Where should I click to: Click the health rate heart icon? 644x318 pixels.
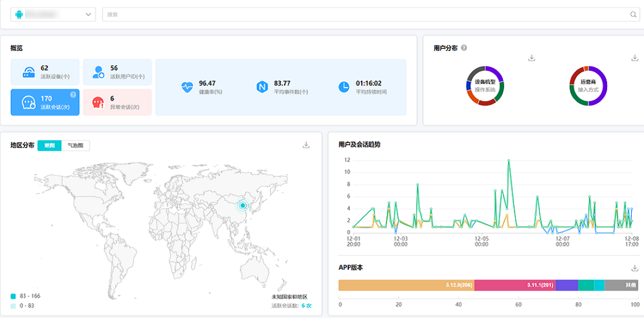pyautogui.click(x=186, y=87)
